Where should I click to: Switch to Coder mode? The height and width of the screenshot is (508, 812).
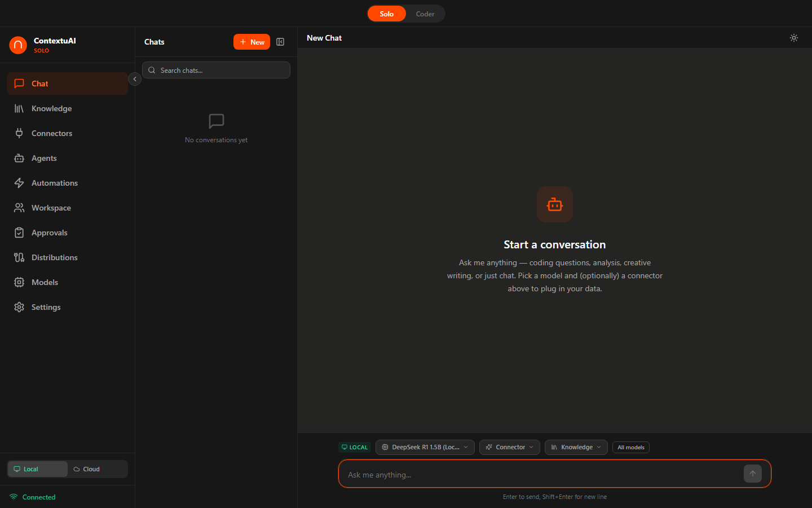(x=425, y=14)
